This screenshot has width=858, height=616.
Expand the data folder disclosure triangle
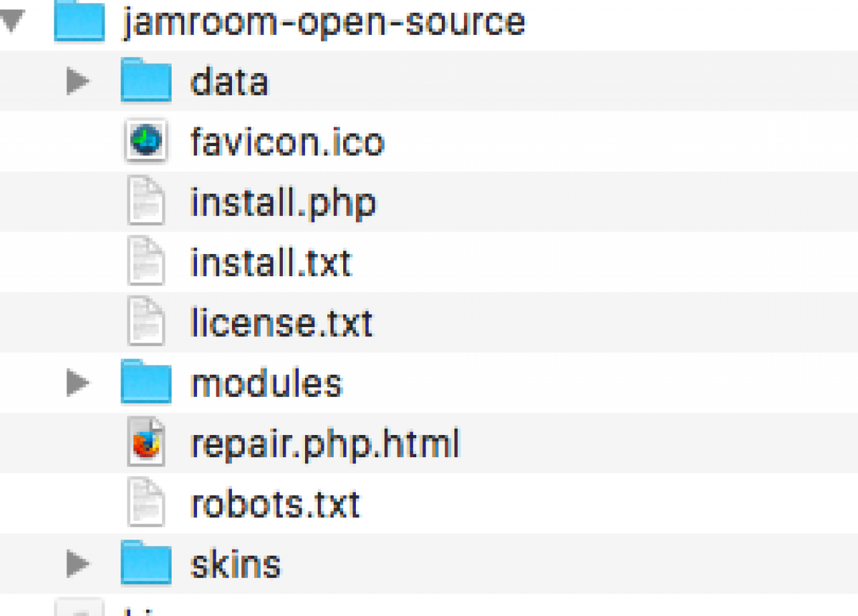tap(78, 82)
